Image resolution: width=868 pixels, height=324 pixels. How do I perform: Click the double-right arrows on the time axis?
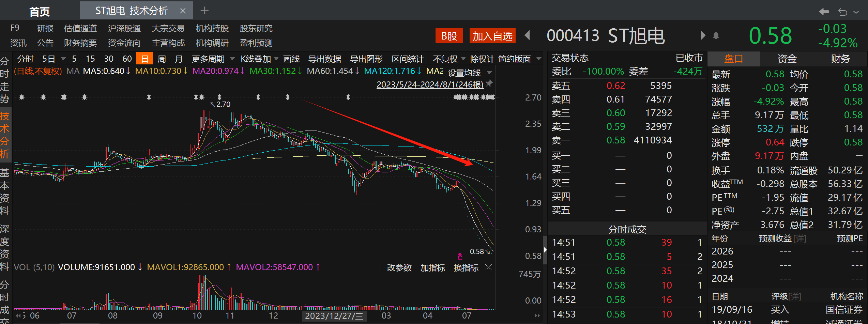click(x=537, y=315)
